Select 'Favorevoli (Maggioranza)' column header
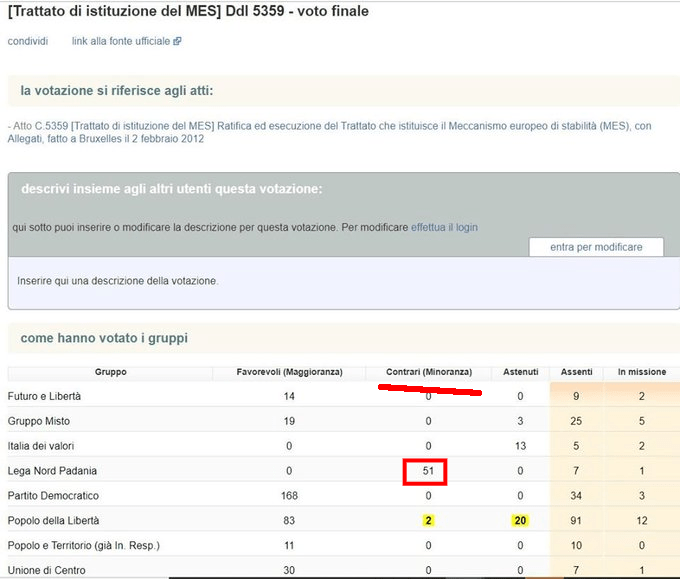This screenshot has height=579, width=680. click(x=289, y=372)
